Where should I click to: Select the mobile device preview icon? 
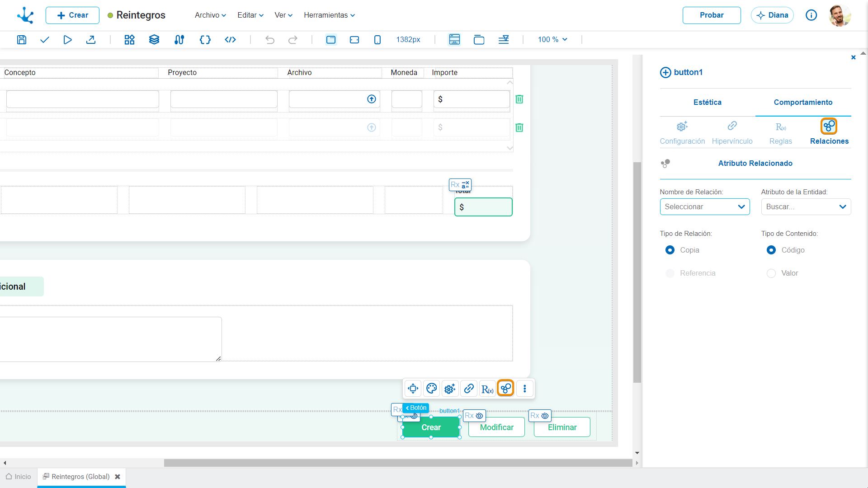tap(377, 40)
